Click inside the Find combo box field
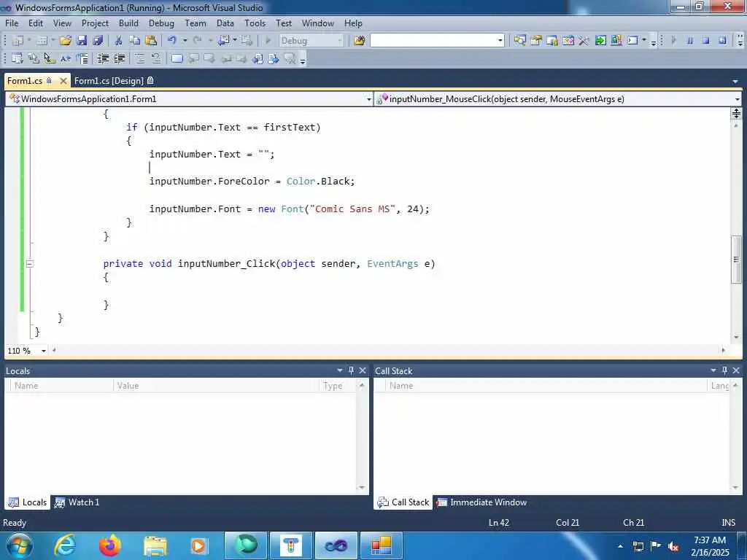The width and height of the screenshot is (747, 560). (433, 41)
